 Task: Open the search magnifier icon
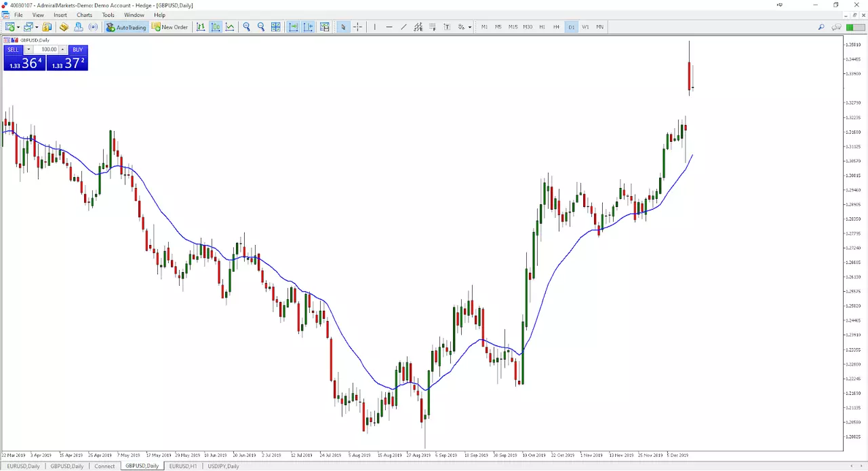point(821,27)
